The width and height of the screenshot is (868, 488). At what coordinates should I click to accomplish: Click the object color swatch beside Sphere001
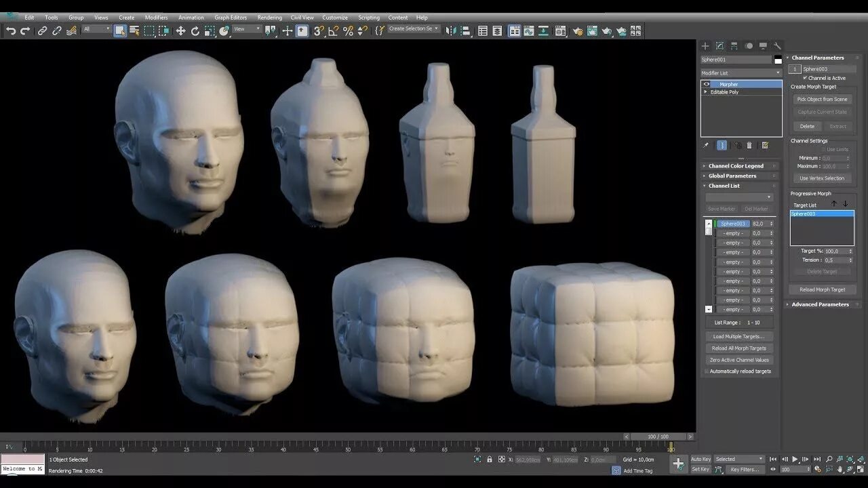pyautogui.click(x=778, y=60)
